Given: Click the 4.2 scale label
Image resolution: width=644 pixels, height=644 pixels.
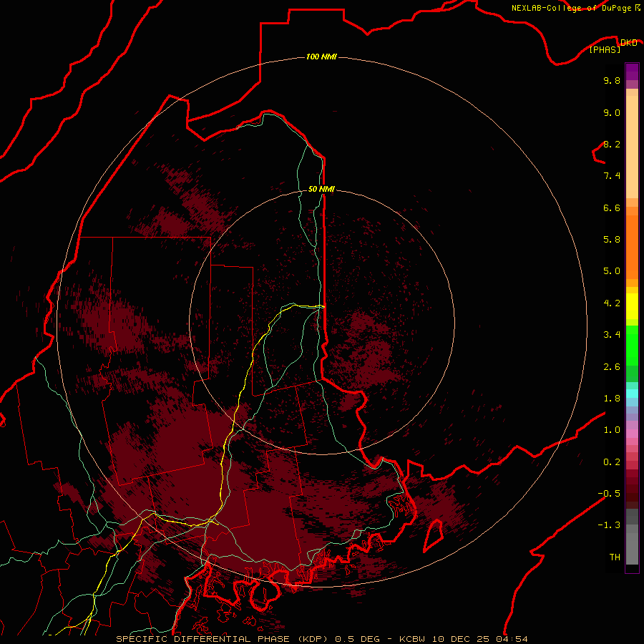Looking at the screenshot, I should pyautogui.click(x=612, y=303).
